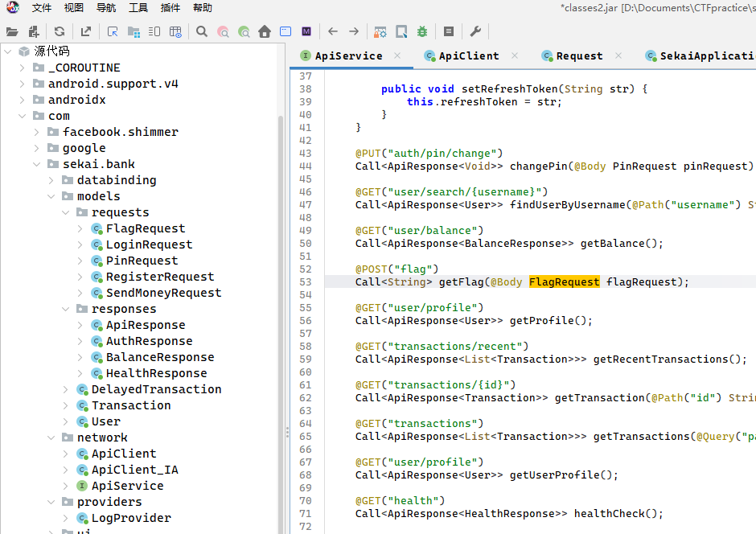This screenshot has height=534, width=756.
Task: Start the debugger with the green bug icon
Action: pos(422,32)
